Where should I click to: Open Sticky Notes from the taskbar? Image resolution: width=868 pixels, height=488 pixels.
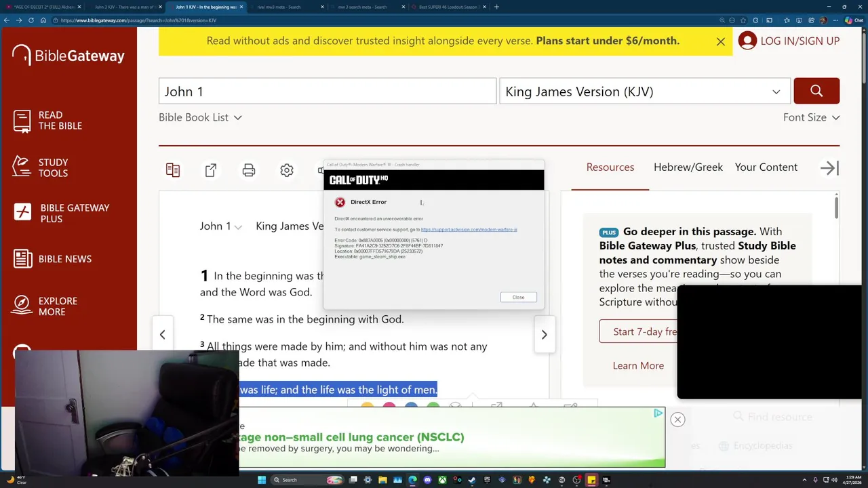coord(592,480)
